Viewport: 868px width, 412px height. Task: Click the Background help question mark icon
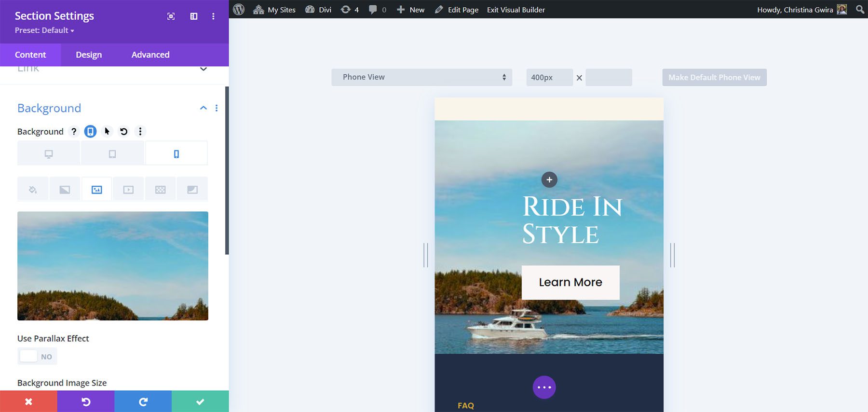[74, 131]
